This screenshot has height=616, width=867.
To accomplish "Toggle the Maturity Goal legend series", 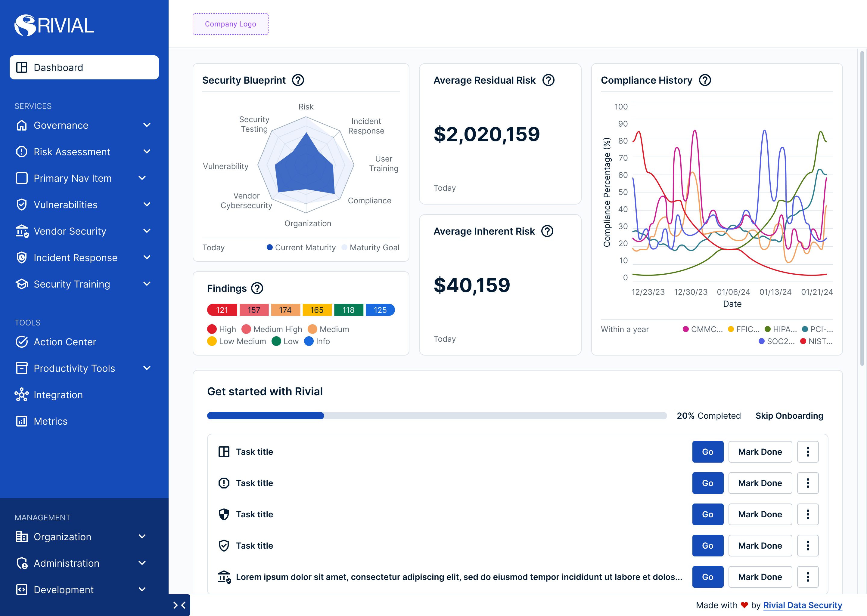I will point(371,248).
